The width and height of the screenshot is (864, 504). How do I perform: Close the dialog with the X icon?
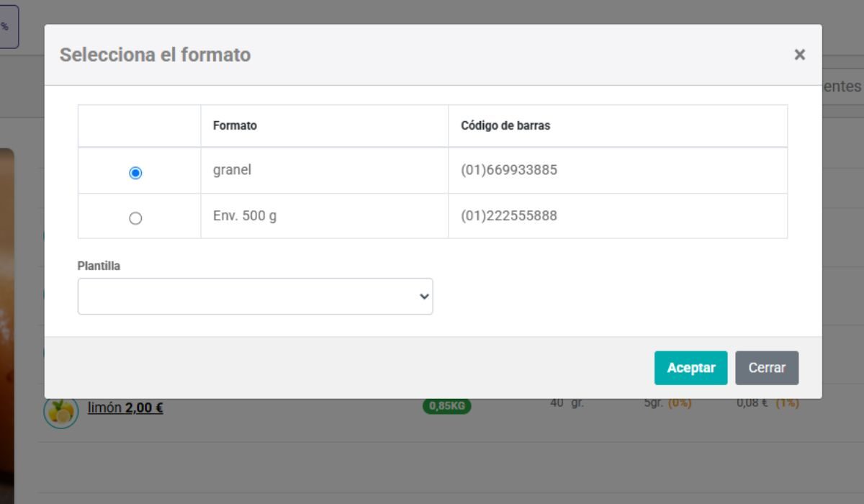point(799,55)
